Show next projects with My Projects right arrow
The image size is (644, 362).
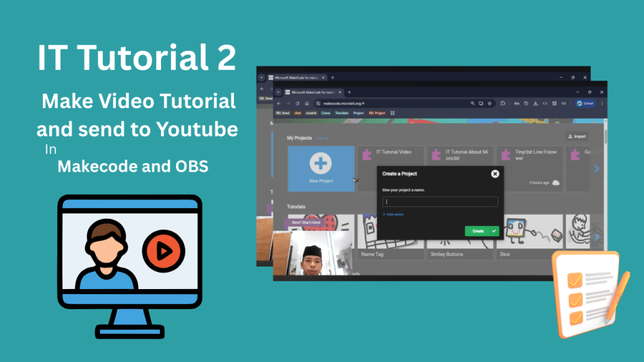(x=597, y=168)
